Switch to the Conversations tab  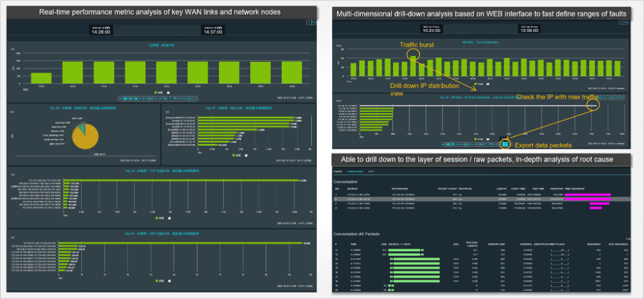coord(355,171)
